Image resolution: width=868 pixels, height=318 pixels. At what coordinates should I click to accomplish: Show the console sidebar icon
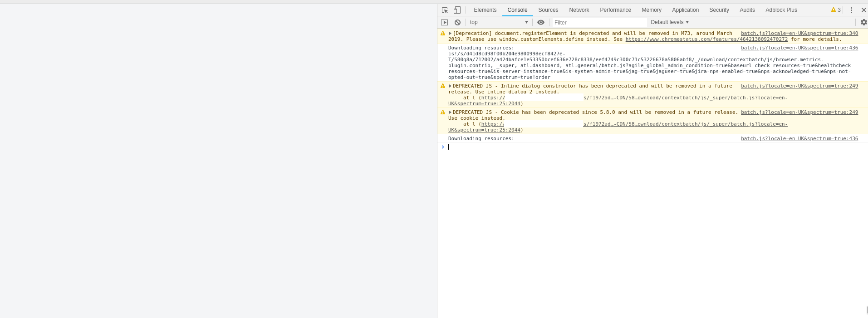(444, 22)
